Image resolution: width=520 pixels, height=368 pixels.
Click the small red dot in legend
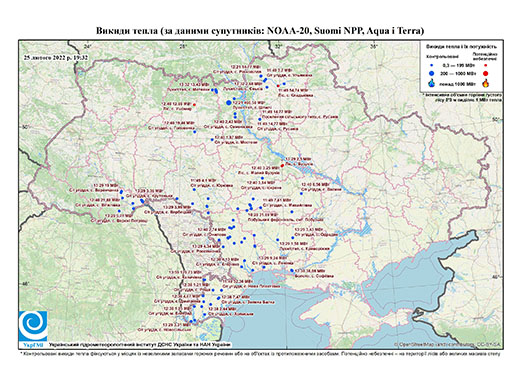click(x=485, y=65)
